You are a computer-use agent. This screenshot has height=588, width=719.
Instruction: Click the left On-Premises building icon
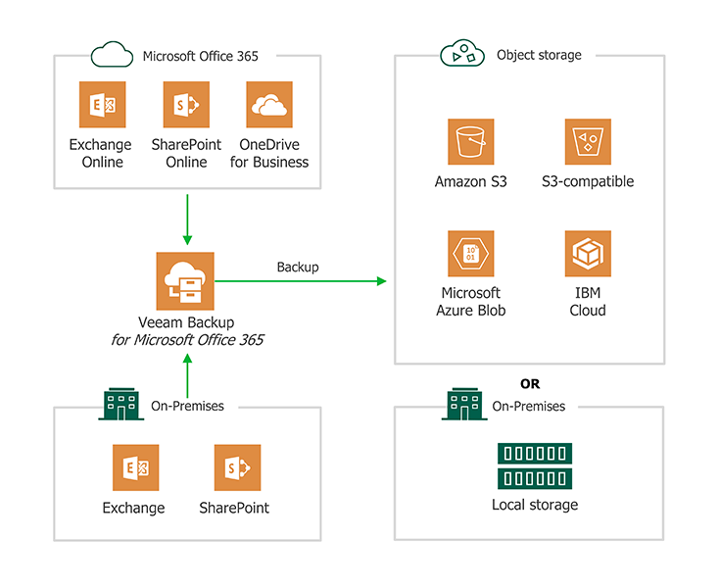120,405
